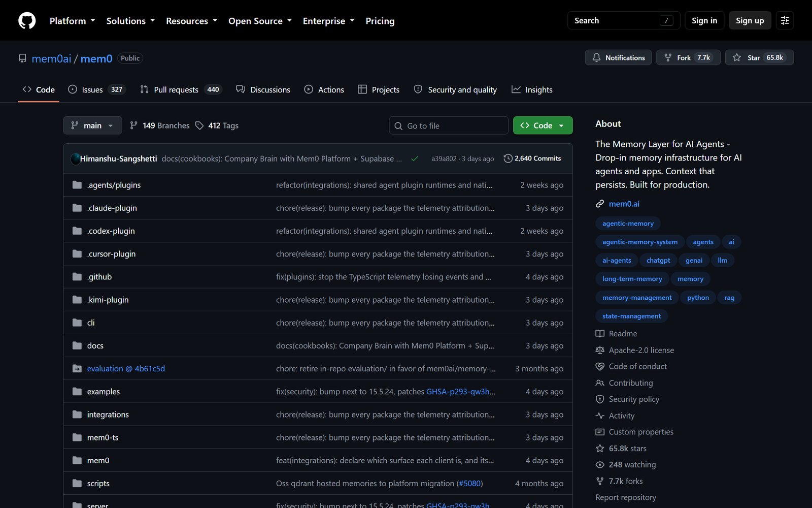Star the mem0 repository
The width and height of the screenshot is (812, 508).
click(759, 57)
